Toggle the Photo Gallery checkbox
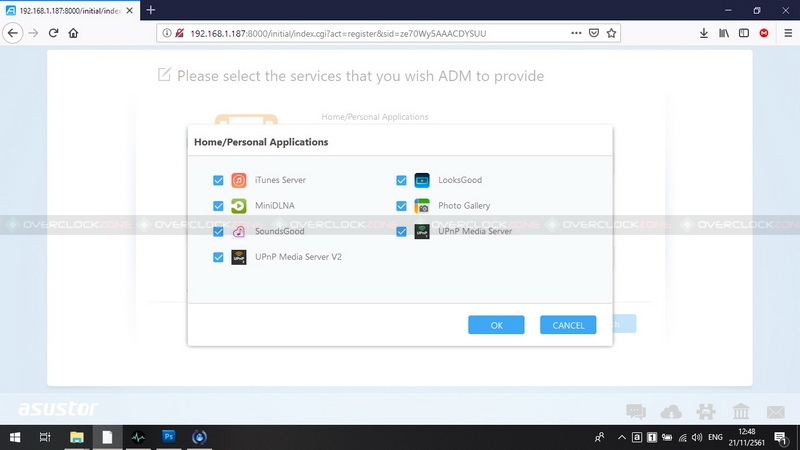This screenshot has height=450, width=800. pyautogui.click(x=402, y=206)
